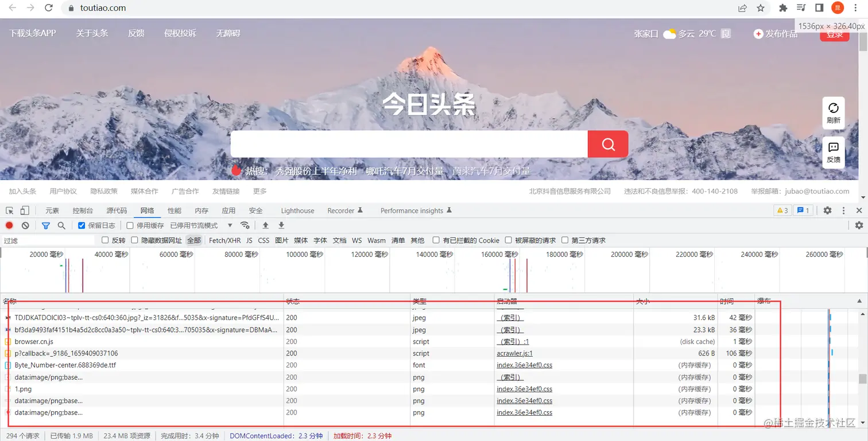Enable the 反转 checkbox

click(105, 240)
